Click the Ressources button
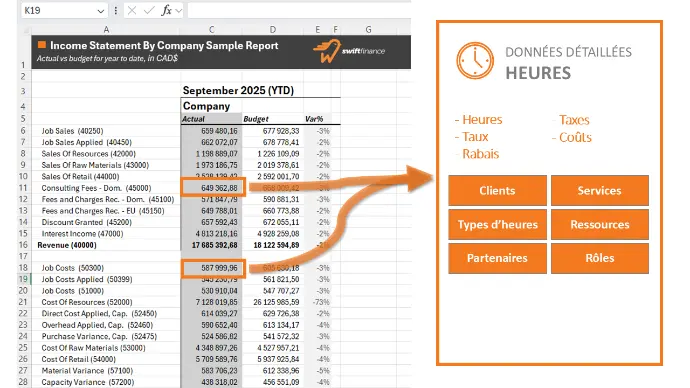 click(599, 224)
